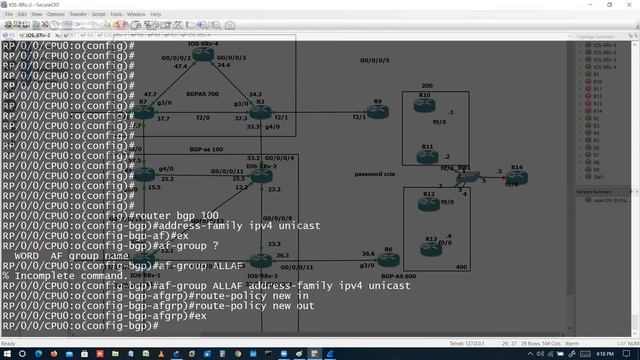This screenshot has height=360, width=640.
Task: Click the magnifier icon in the toolbar
Action: (216, 25)
